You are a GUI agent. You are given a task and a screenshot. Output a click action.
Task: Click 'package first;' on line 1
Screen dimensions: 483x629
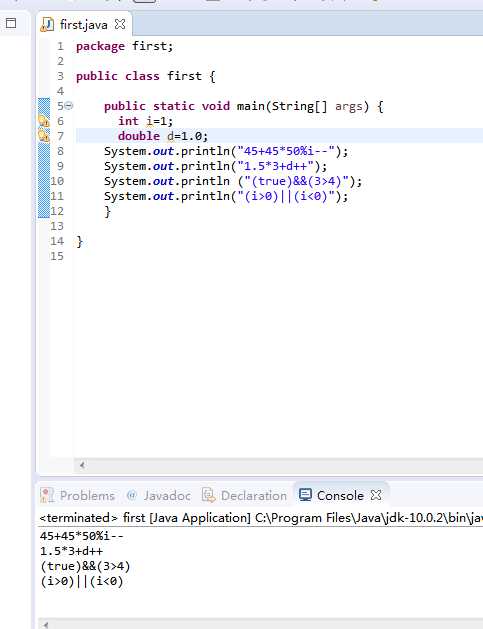coord(125,46)
